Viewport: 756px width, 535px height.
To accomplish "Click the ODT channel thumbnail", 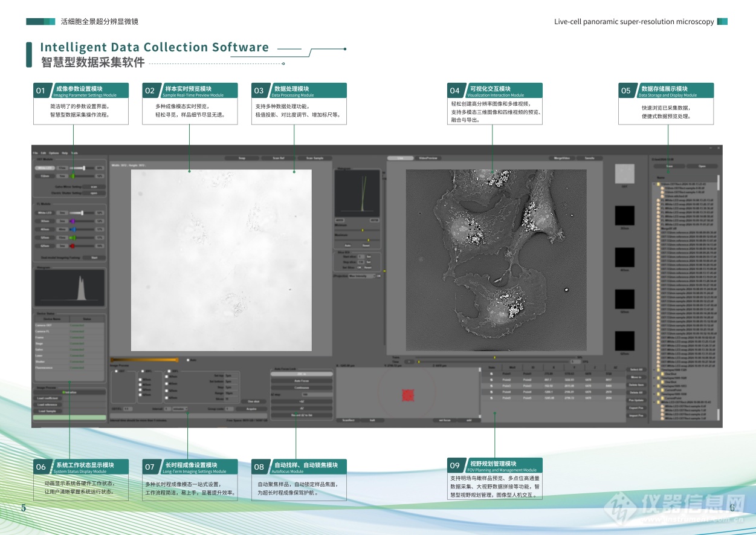I will pos(624,174).
